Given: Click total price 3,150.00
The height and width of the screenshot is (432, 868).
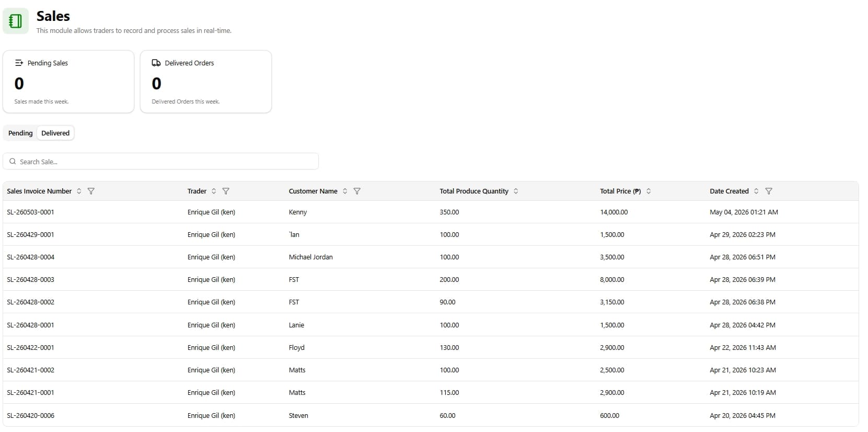Looking at the screenshot, I should coord(612,302).
